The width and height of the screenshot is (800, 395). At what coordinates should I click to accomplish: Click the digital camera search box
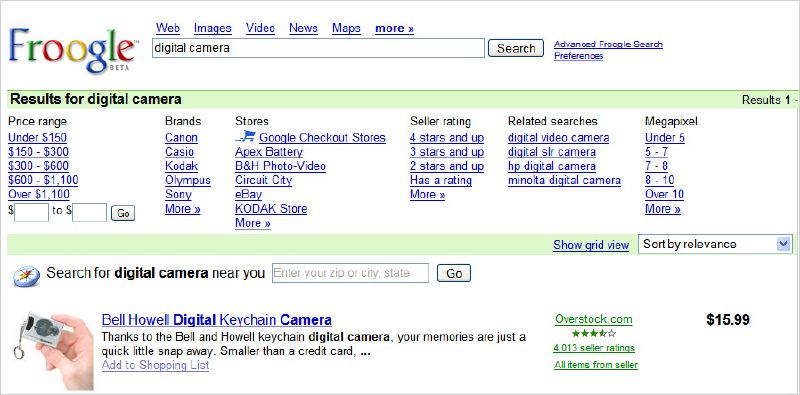point(318,48)
